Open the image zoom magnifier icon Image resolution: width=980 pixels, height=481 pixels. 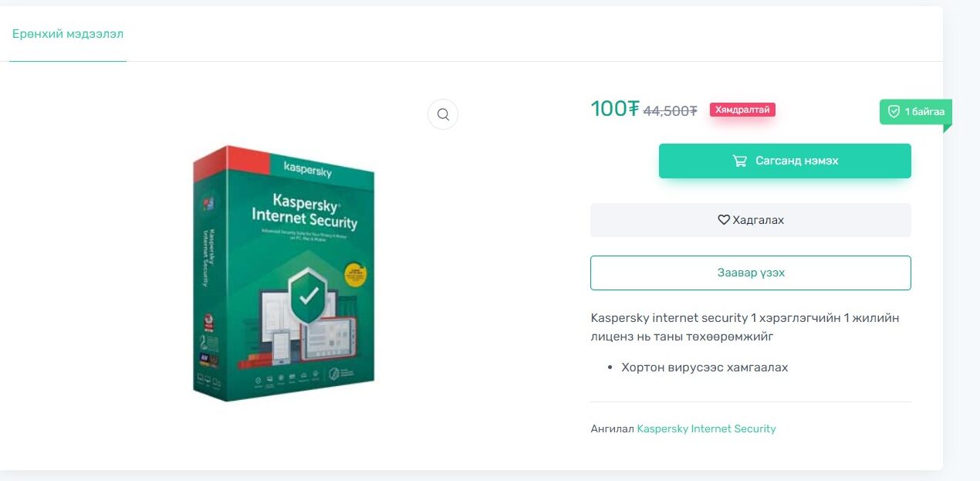pyautogui.click(x=443, y=114)
